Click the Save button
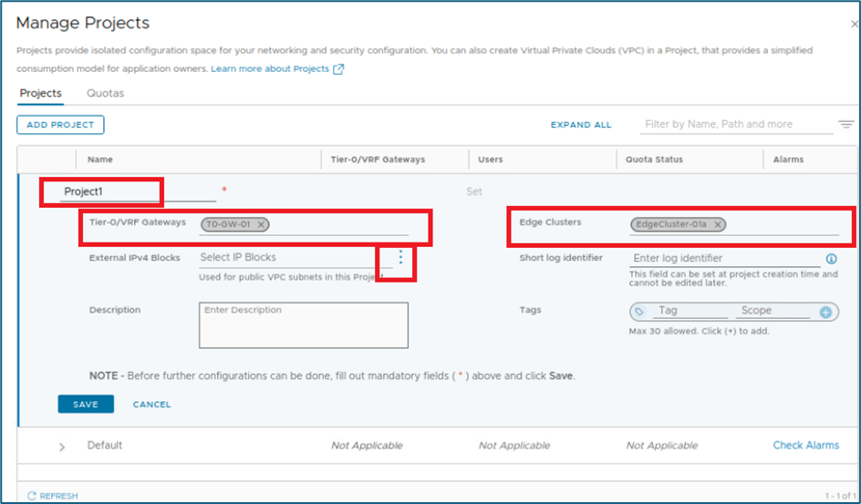The image size is (861, 504). 85,404
